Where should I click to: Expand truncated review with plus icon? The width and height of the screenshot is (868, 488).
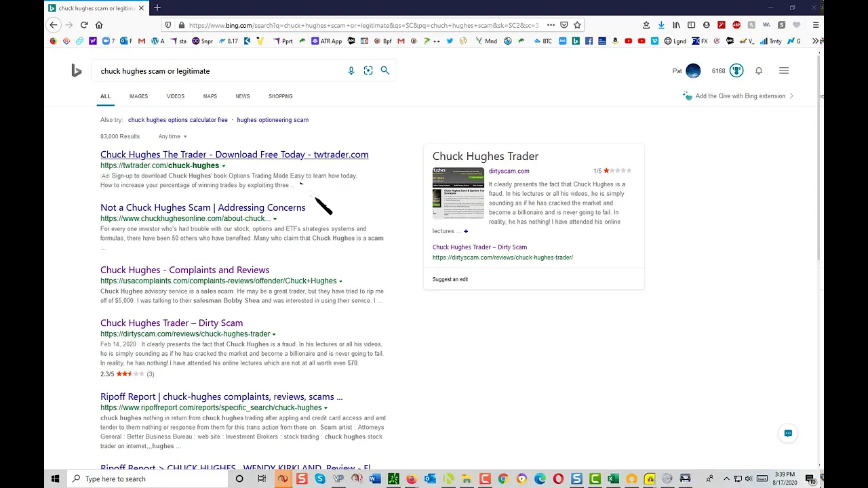point(465,231)
